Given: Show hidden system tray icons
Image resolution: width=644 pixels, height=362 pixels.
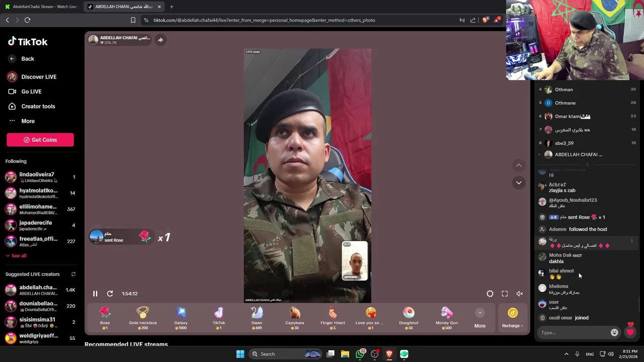Looking at the screenshot, I should click(566, 354).
